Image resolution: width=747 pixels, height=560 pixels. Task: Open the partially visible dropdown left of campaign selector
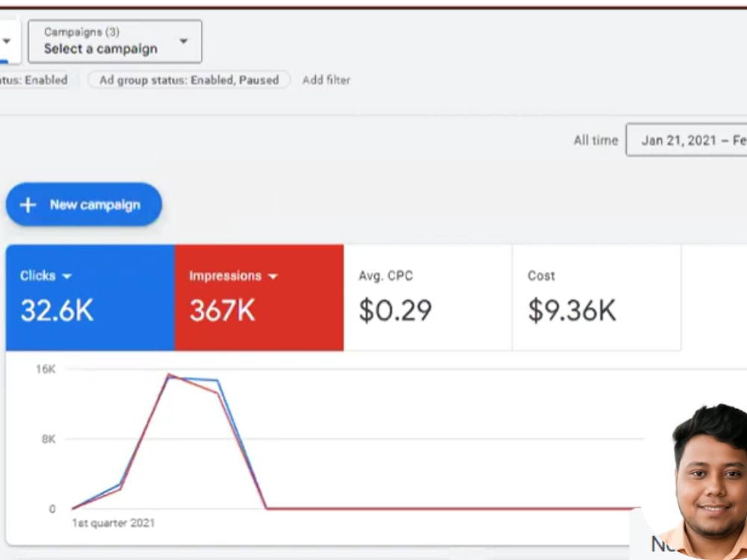(10, 41)
